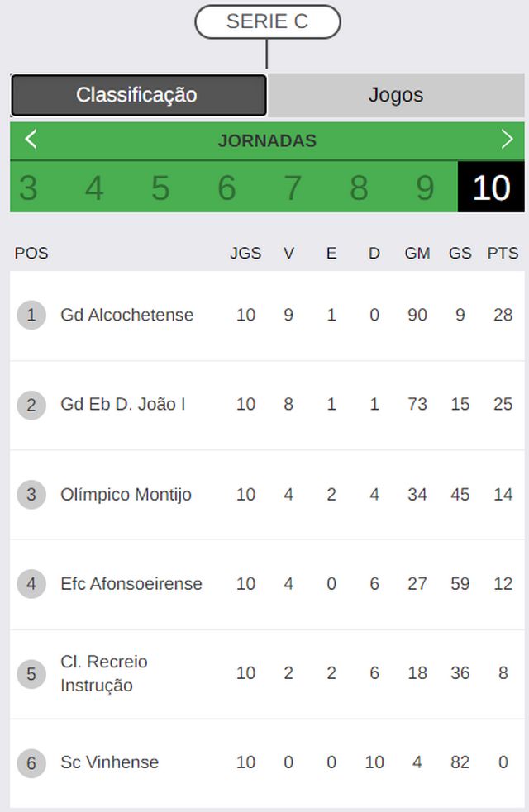
Task: Select jornada 4
Action: click(94, 187)
